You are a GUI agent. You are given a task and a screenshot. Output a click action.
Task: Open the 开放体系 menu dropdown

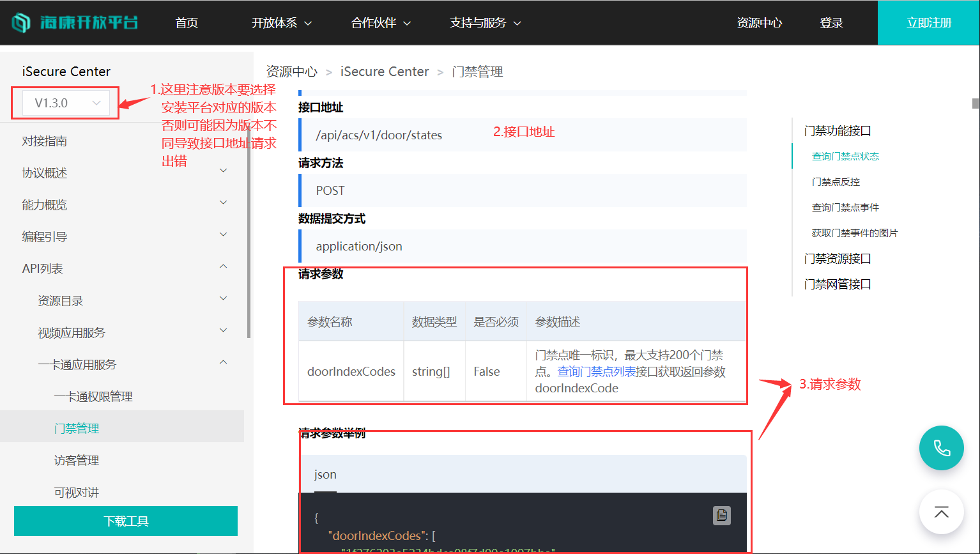pyautogui.click(x=282, y=23)
